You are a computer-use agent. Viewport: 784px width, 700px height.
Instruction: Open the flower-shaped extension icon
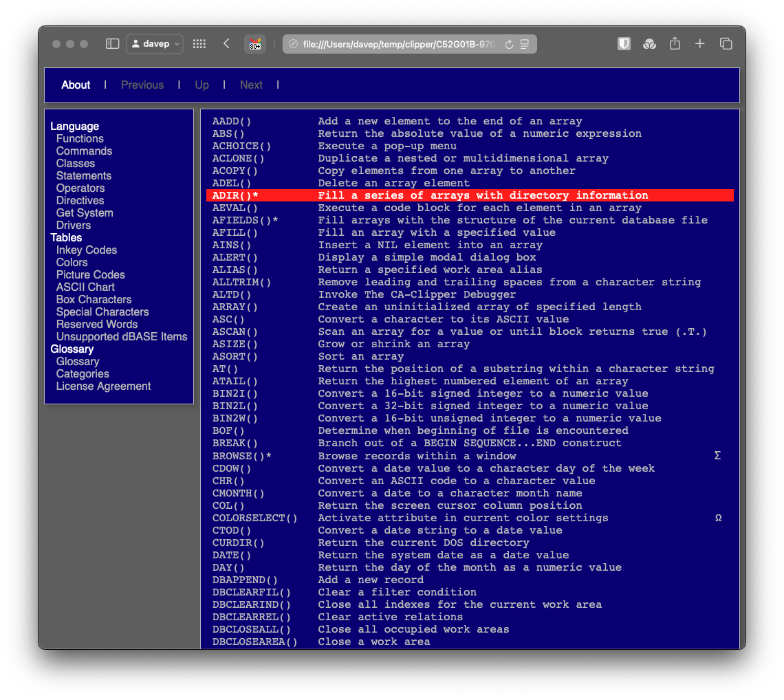(649, 43)
